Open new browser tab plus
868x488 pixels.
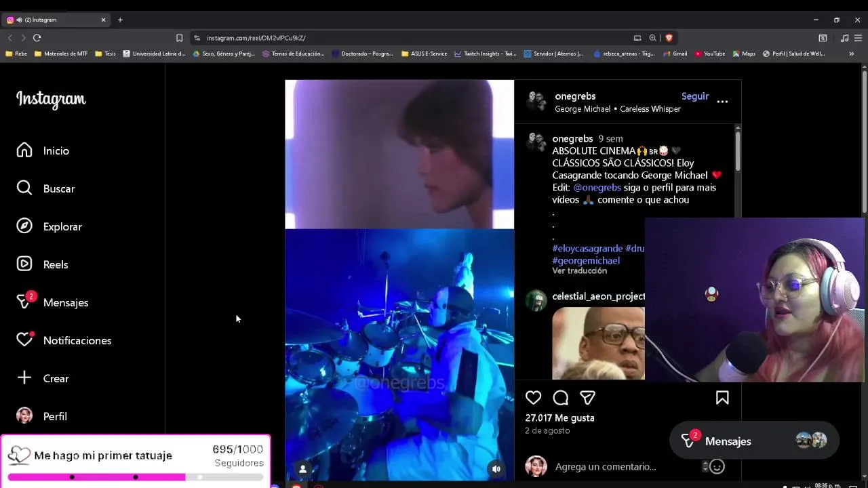120,20
